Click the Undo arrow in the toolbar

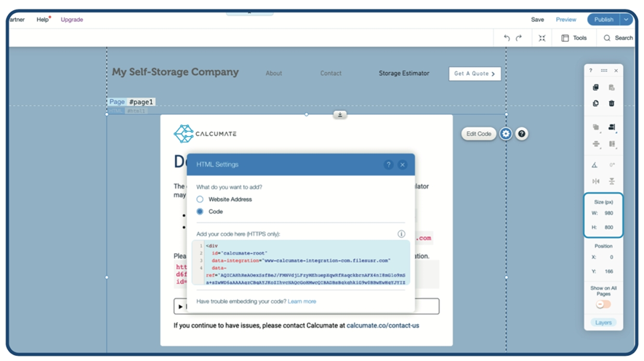coord(507,38)
